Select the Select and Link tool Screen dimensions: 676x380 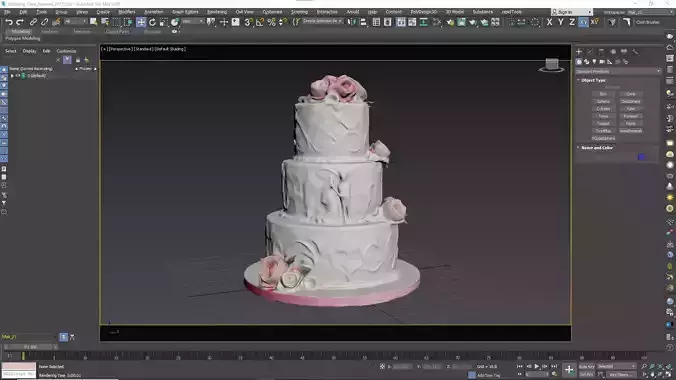(x=33, y=22)
